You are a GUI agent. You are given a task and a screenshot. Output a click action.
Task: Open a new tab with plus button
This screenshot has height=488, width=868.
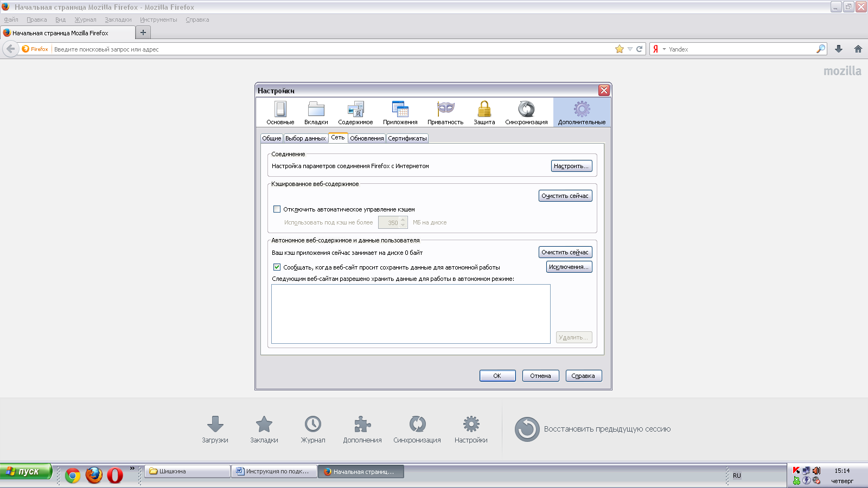(143, 33)
